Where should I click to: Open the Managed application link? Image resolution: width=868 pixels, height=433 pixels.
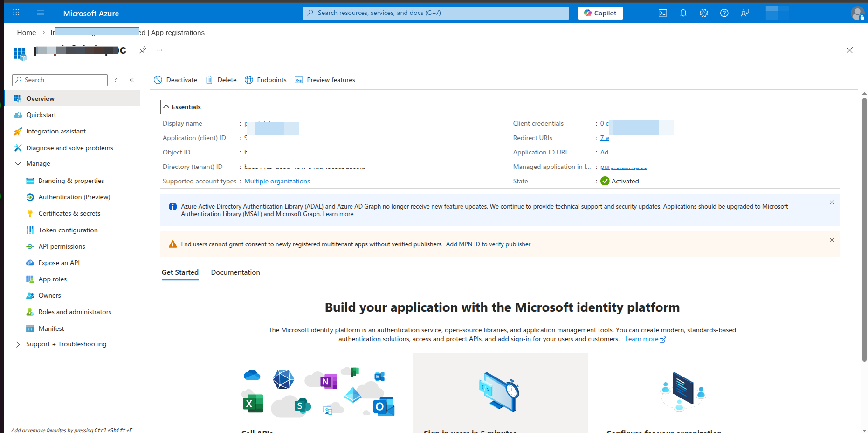pos(623,167)
